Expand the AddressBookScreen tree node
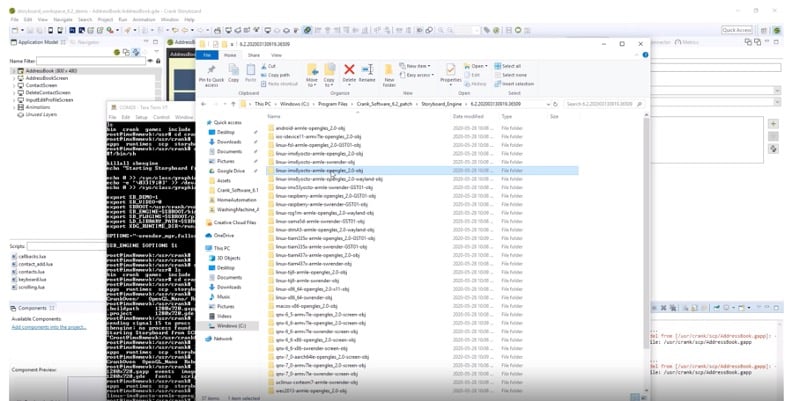The height and width of the screenshot is (401, 792). coord(14,78)
